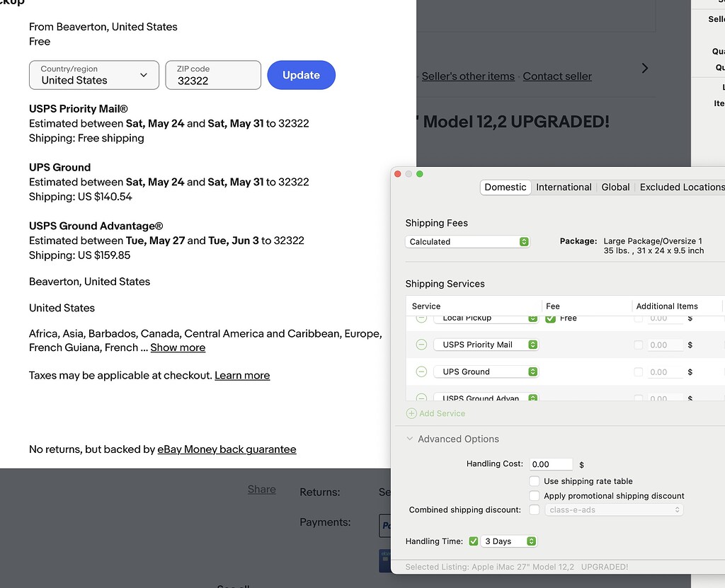Click the plus icon beside Add Service
The width and height of the screenshot is (725, 588).
coord(411,413)
